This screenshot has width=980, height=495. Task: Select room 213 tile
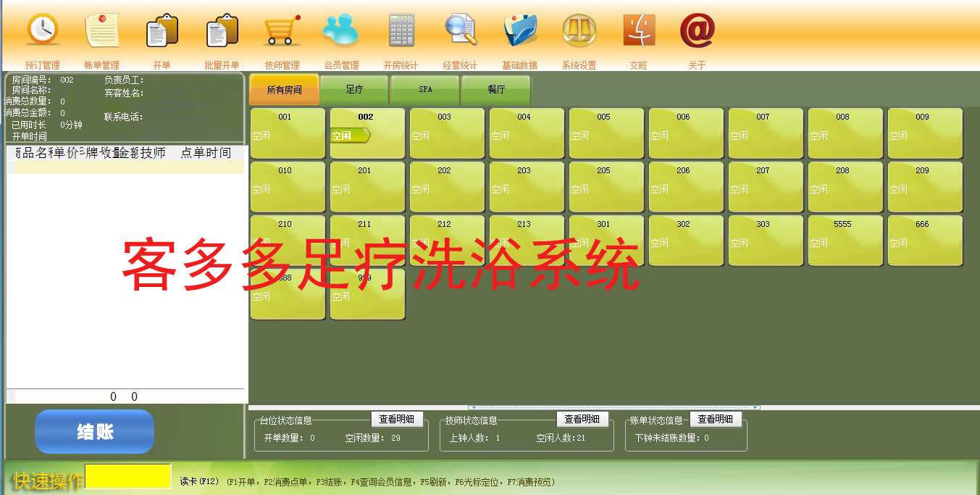527,241
